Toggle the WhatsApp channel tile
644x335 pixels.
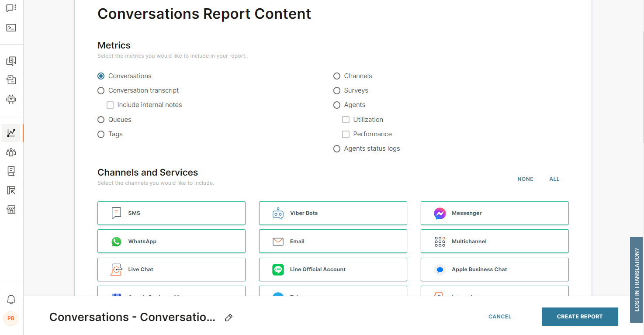171,241
